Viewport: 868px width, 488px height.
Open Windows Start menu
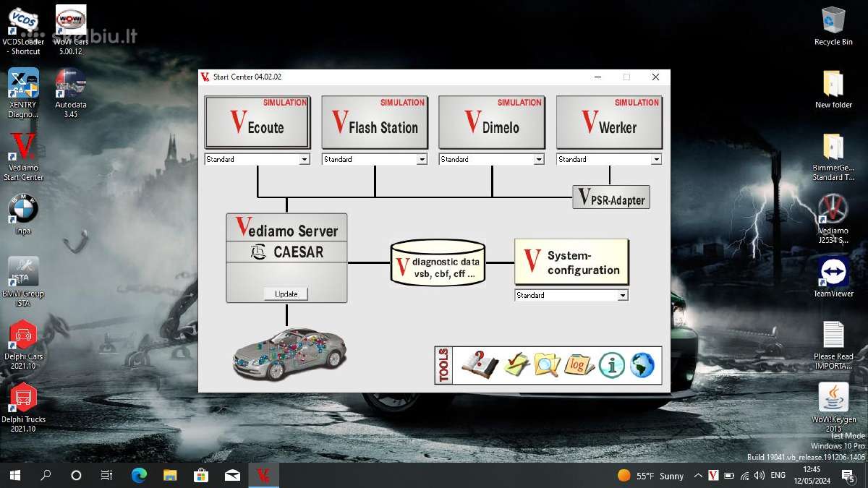pos(14,475)
